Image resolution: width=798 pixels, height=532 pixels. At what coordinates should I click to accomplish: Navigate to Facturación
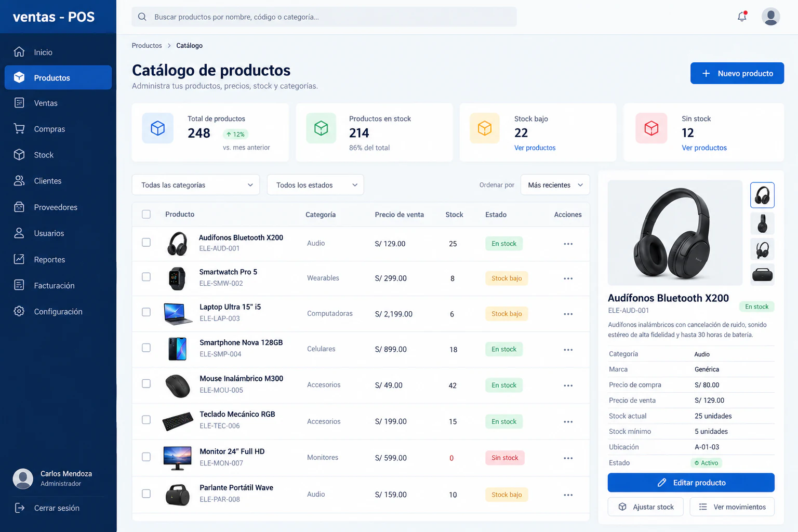point(58,285)
